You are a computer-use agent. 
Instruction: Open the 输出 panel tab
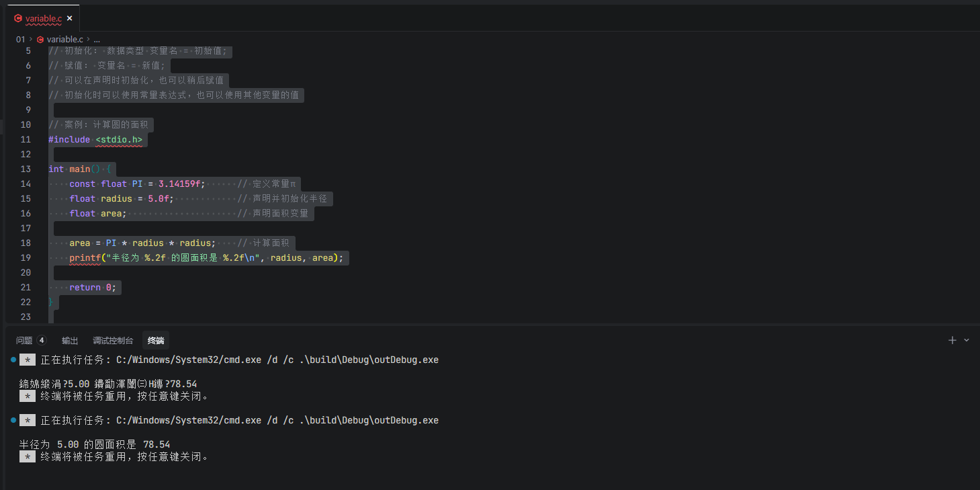click(x=70, y=341)
